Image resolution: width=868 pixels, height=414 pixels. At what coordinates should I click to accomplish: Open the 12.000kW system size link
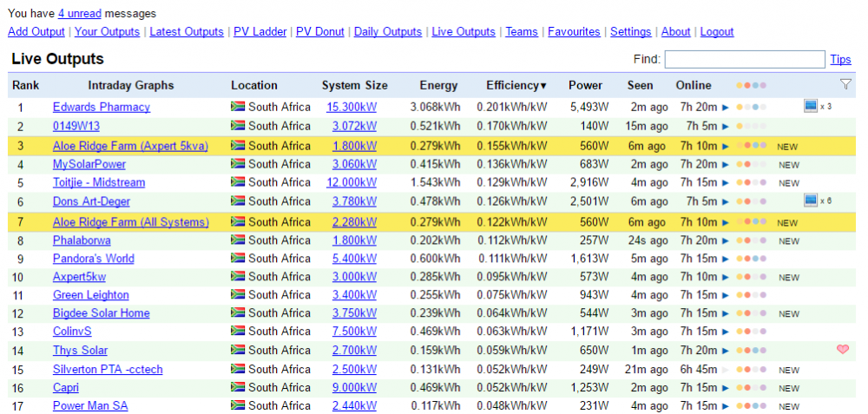pos(352,182)
